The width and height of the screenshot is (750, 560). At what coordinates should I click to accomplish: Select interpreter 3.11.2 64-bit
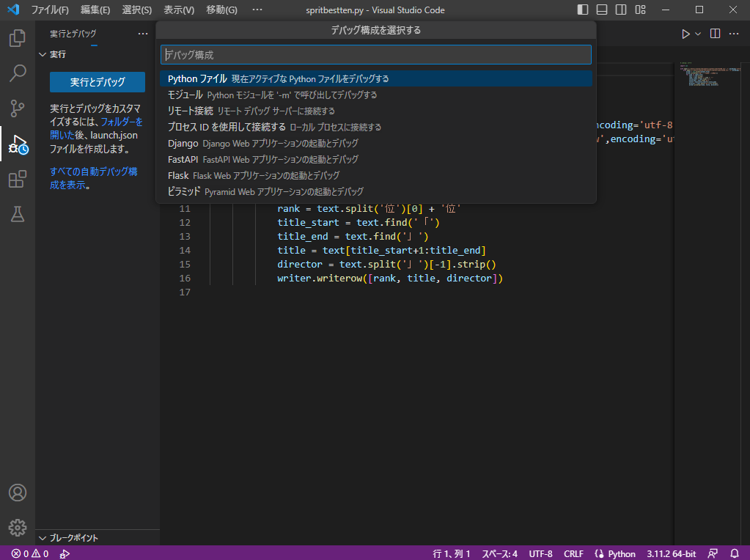coord(671,553)
